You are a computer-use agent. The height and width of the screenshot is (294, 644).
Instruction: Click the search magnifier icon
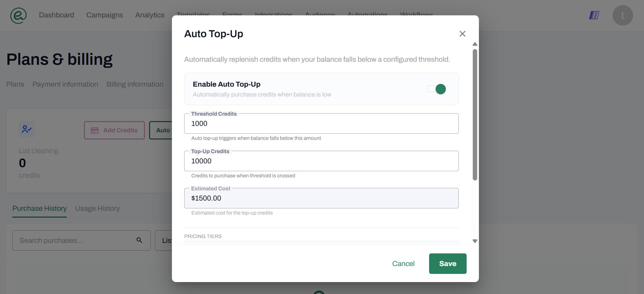(139, 240)
